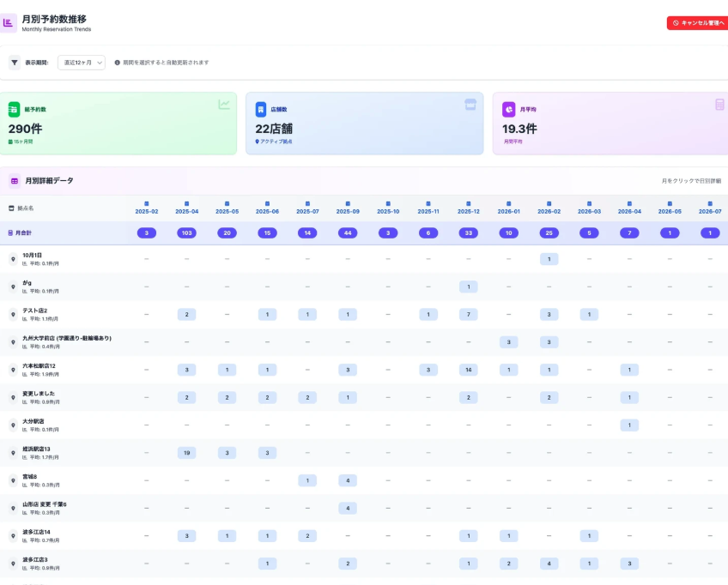Image resolution: width=728 pixels, height=585 pixels.
Task: Click the calculator icon beside 月合計
Action: (10, 233)
